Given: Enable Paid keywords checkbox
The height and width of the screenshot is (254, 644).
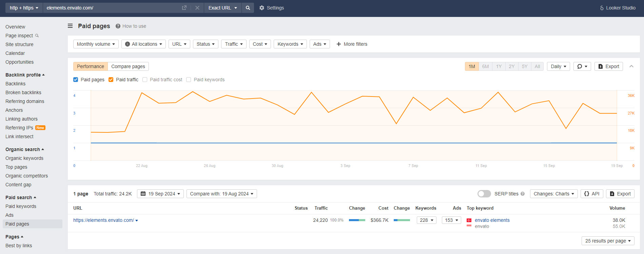Looking at the screenshot, I should (x=189, y=80).
